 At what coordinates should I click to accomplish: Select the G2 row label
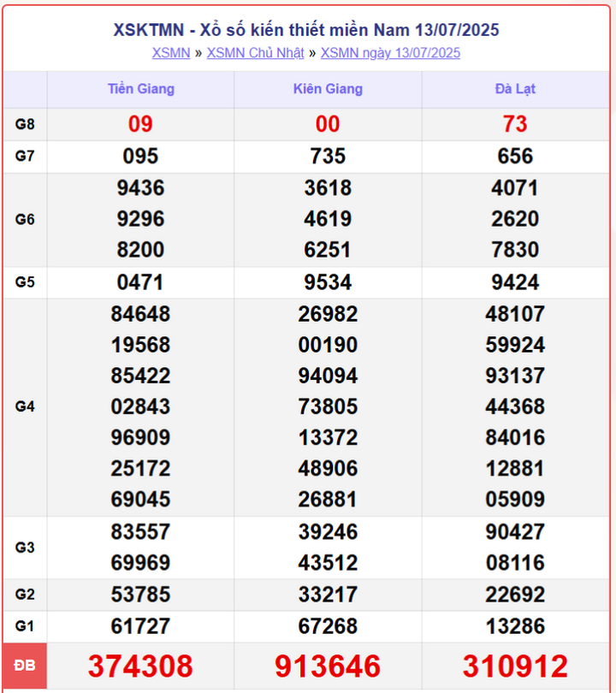[x=25, y=595]
